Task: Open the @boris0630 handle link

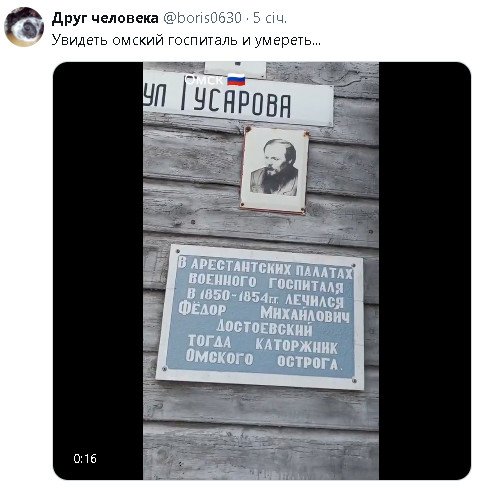Action: [202, 18]
